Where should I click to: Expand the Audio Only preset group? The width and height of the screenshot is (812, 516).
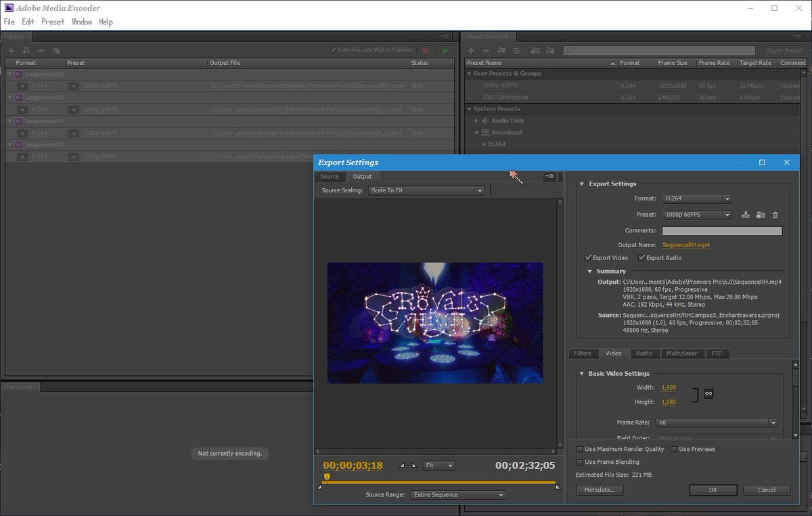[x=477, y=121]
